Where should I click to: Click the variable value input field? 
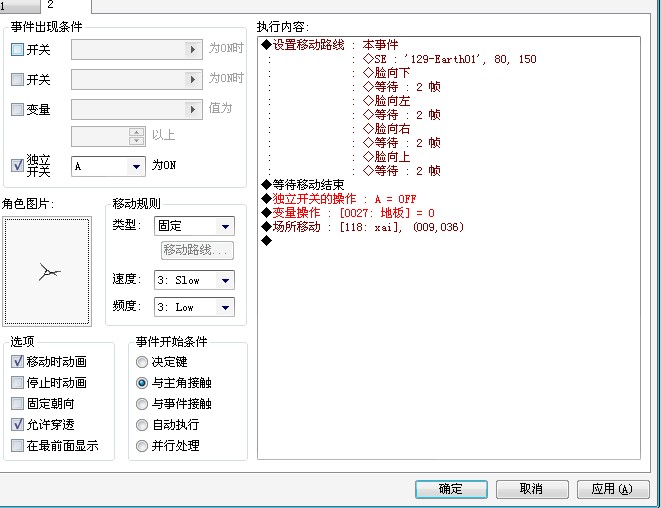[x=100, y=136]
